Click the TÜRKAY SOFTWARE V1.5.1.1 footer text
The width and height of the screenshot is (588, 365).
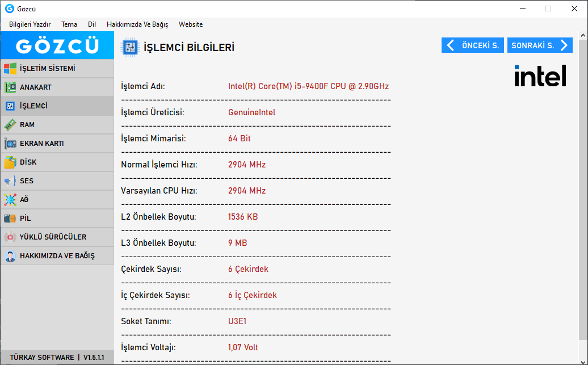[x=57, y=358]
